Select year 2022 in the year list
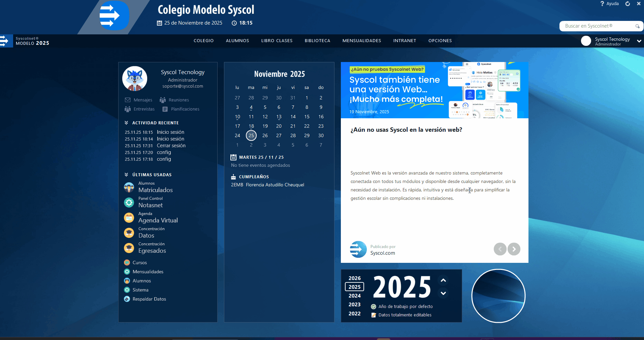The image size is (644, 340). coord(355,314)
